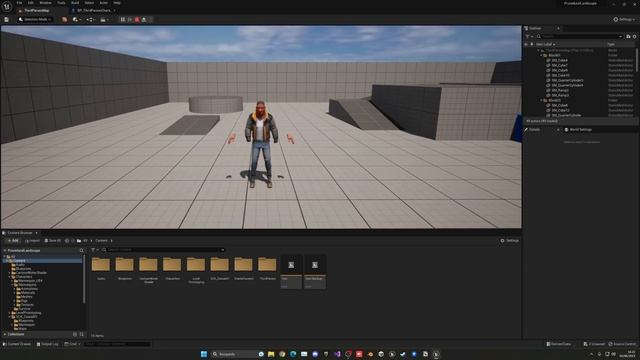Select SM_QuarterCylinder3 in the Outliner
Image resolution: width=640 pixels, height=360 pixels.
567,80
